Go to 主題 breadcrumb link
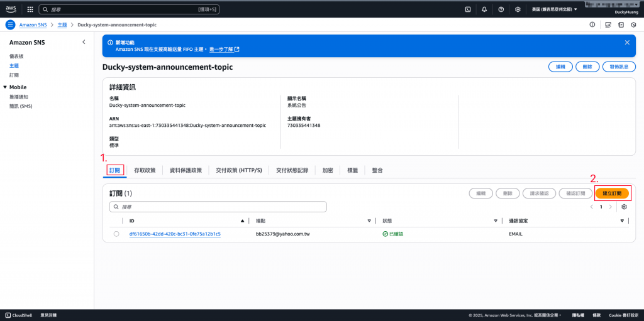The width and height of the screenshot is (644, 321). pyautogui.click(x=62, y=24)
